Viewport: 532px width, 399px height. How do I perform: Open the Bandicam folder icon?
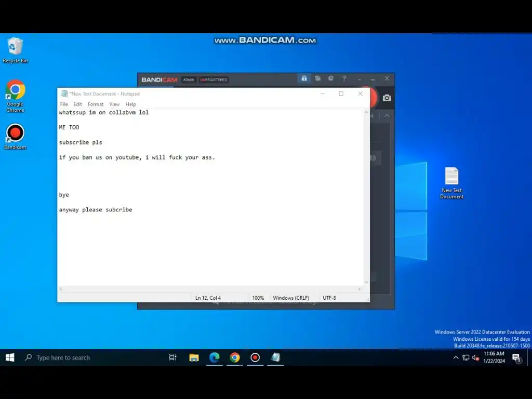317,79
